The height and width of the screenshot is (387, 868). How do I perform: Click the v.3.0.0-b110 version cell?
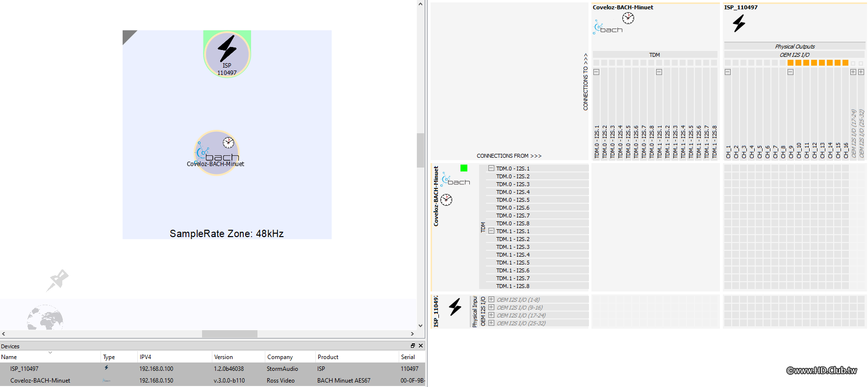pyautogui.click(x=230, y=381)
